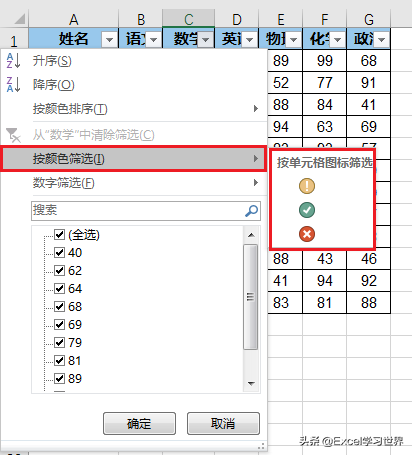412x455 pixels.
Task: Click the resize grip of filter menu
Action: tap(262, 446)
